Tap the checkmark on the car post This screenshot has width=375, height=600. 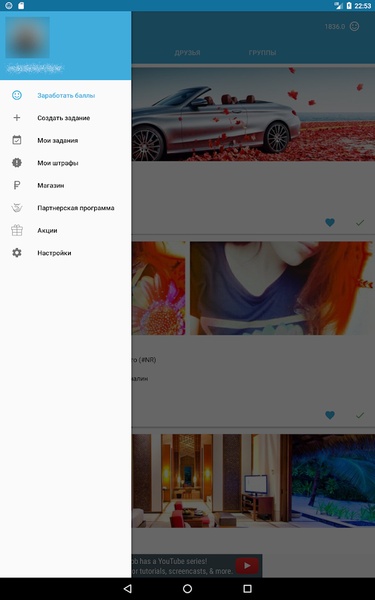[x=360, y=222]
